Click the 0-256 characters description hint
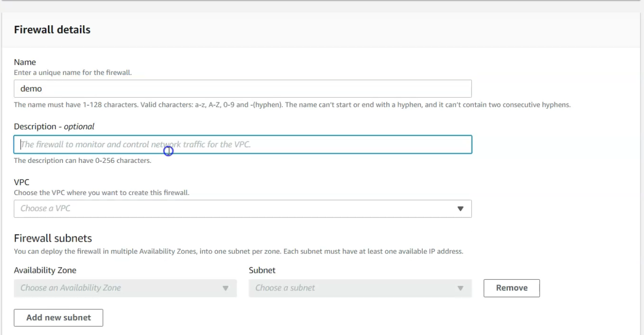This screenshot has height=335, width=644. coord(82,161)
